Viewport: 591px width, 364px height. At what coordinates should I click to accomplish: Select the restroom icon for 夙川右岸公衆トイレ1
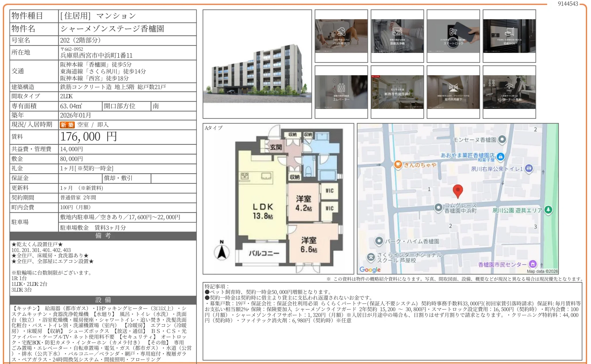(529, 168)
